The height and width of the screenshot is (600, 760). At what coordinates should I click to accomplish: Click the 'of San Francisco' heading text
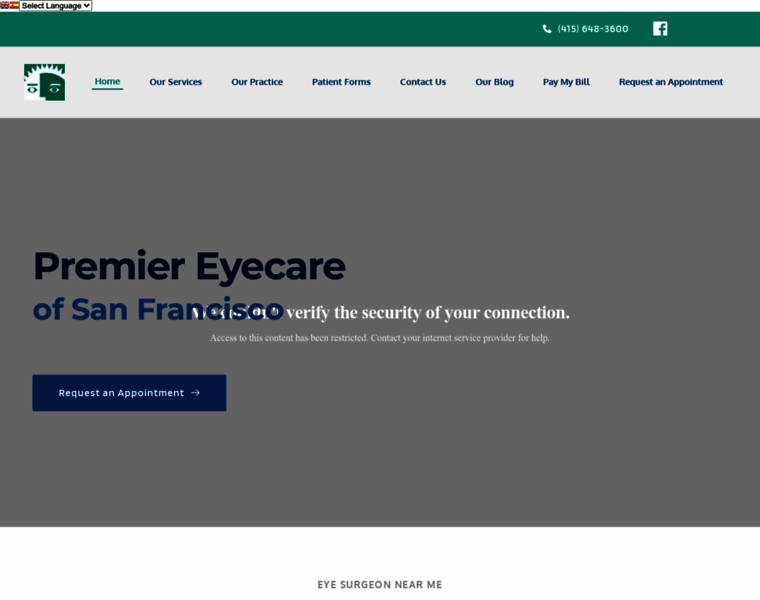pyautogui.click(x=158, y=309)
